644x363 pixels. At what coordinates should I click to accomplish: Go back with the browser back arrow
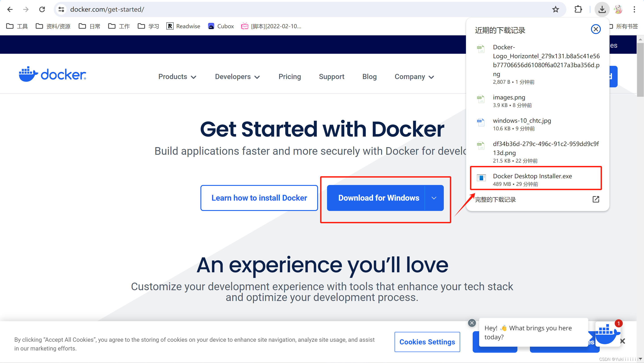click(x=10, y=9)
